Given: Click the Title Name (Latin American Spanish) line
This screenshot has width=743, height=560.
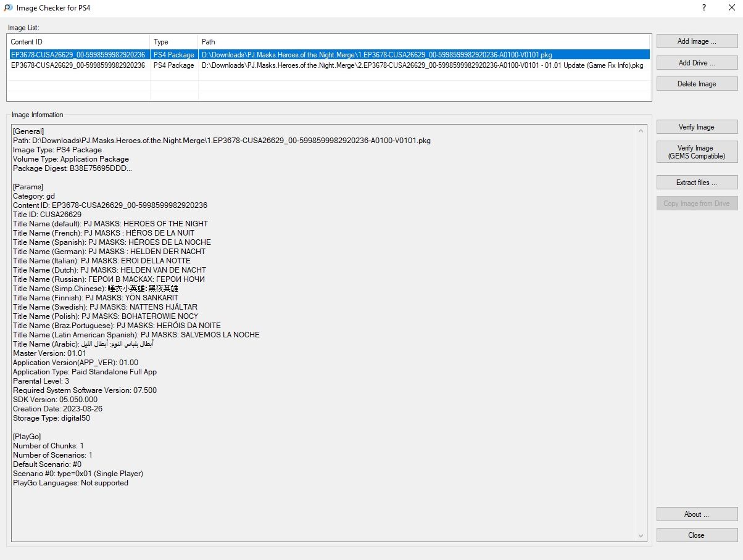Looking at the screenshot, I should (136, 335).
